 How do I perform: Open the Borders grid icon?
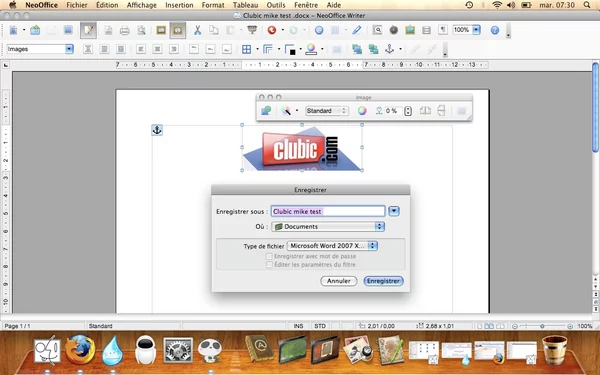(x=246, y=49)
